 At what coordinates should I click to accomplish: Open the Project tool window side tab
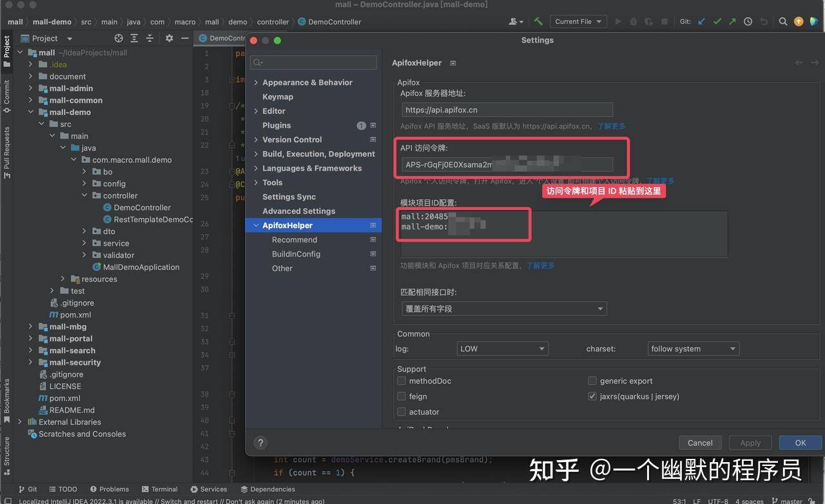click(6, 51)
